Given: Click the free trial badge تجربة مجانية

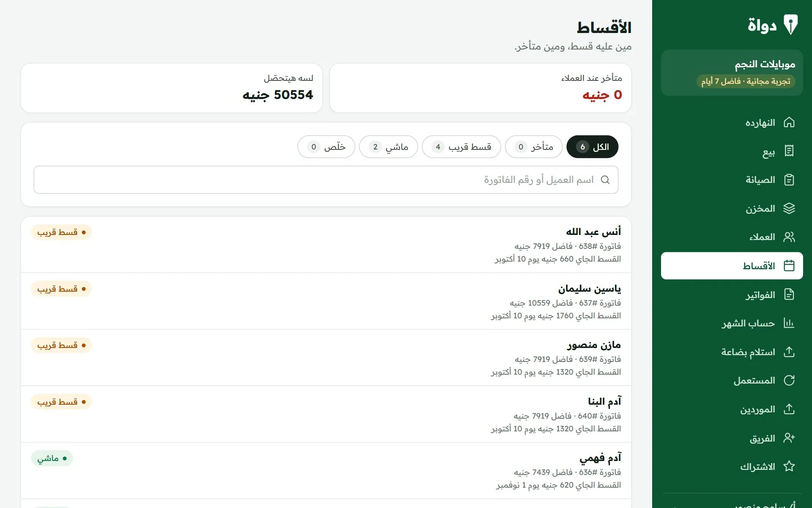Looking at the screenshot, I should pyautogui.click(x=746, y=81).
